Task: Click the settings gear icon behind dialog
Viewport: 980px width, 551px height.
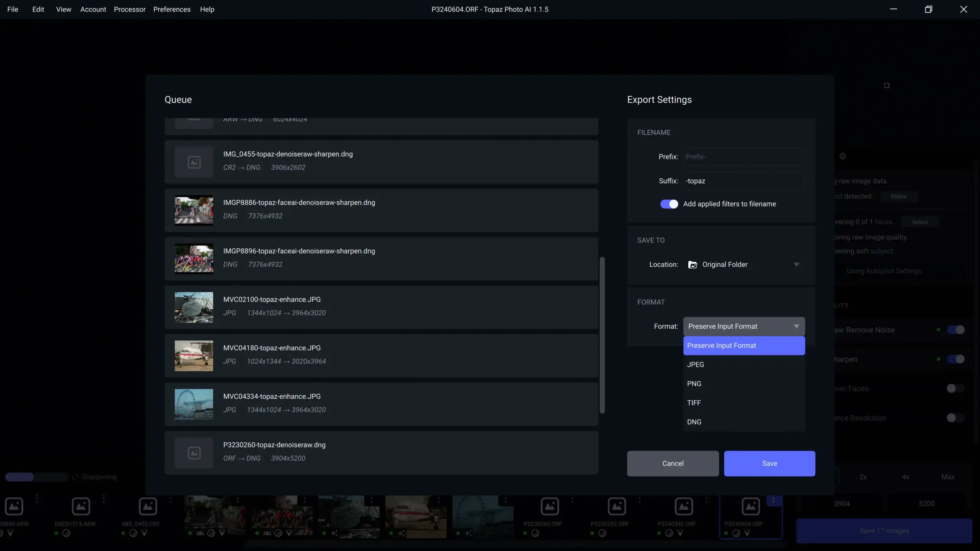Action: click(x=843, y=156)
